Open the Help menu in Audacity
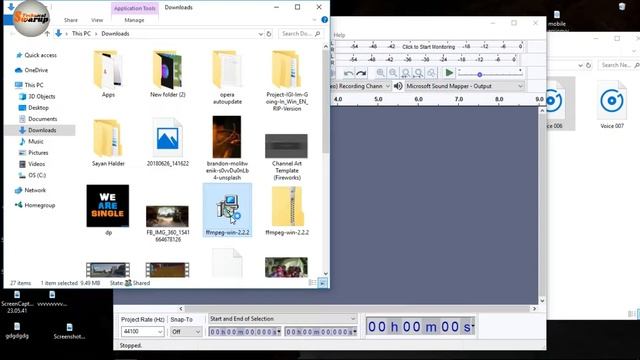Viewport: 640px width, 360px height. pyautogui.click(x=340, y=35)
